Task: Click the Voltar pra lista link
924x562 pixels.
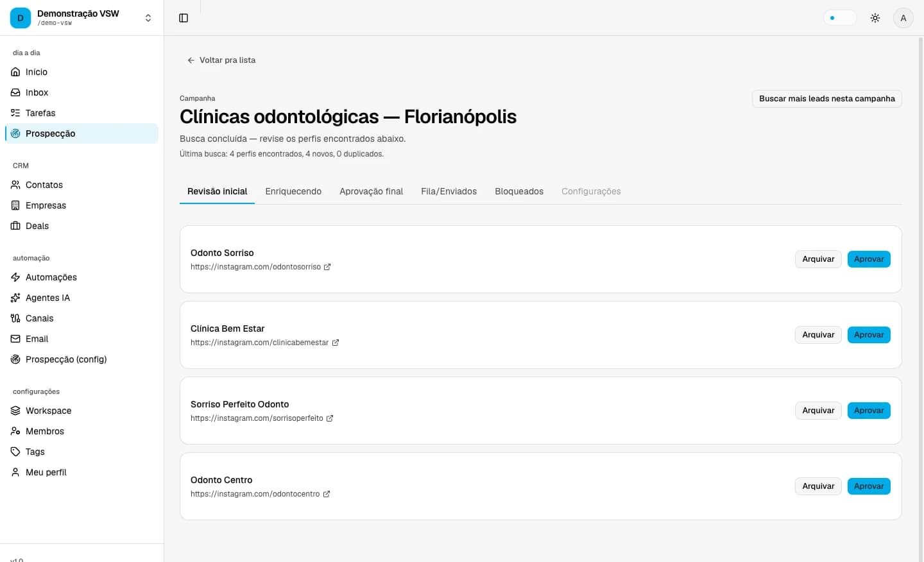Action: 221,60
